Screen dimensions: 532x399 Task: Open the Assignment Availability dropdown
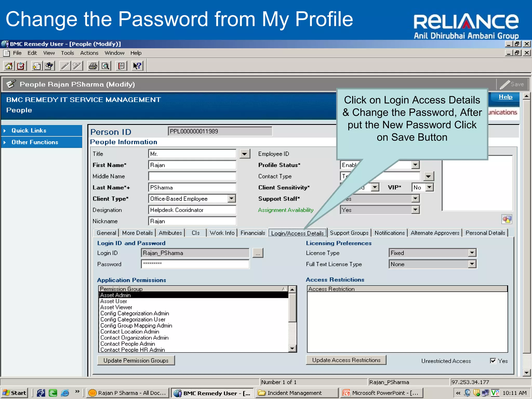(415, 210)
